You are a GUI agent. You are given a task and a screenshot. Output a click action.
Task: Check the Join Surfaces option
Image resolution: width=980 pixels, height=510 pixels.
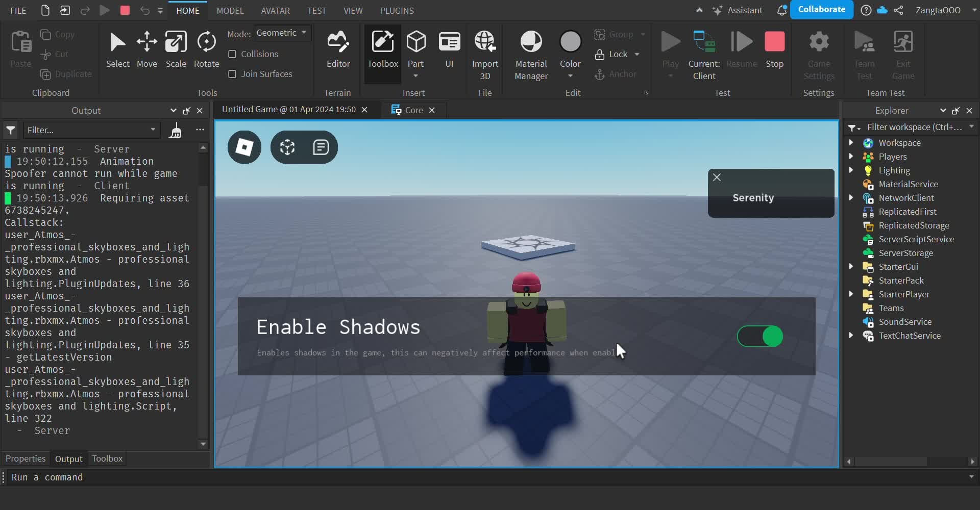[233, 74]
